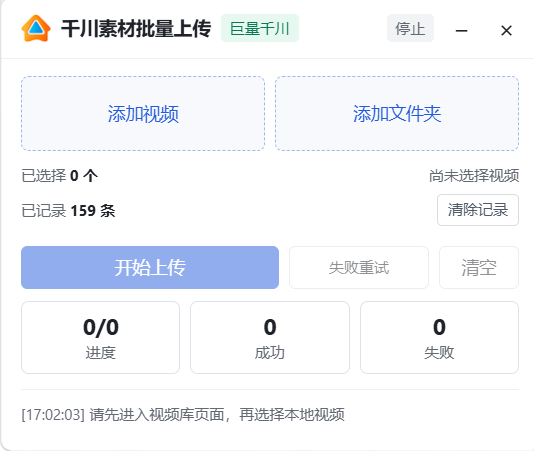Retry failed items with 失败重试

click(x=359, y=267)
